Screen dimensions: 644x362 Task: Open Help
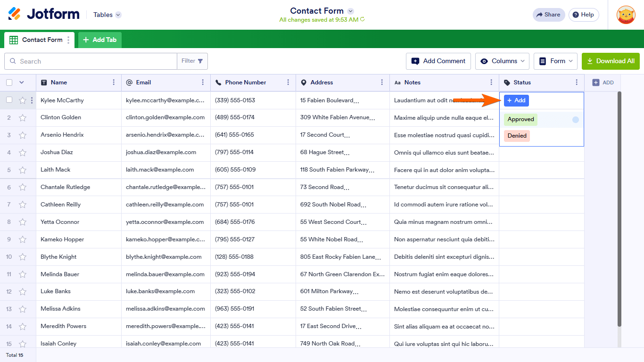(584, 15)
